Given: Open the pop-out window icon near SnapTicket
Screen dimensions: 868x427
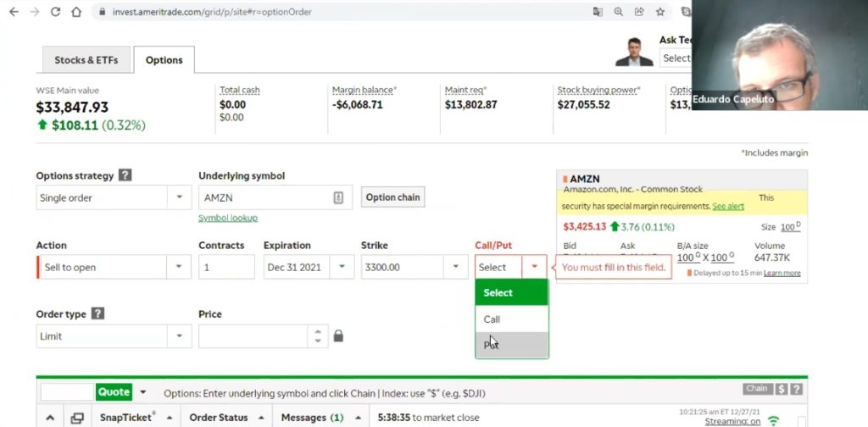Looking at the screenshot, I should pos(77,418).
